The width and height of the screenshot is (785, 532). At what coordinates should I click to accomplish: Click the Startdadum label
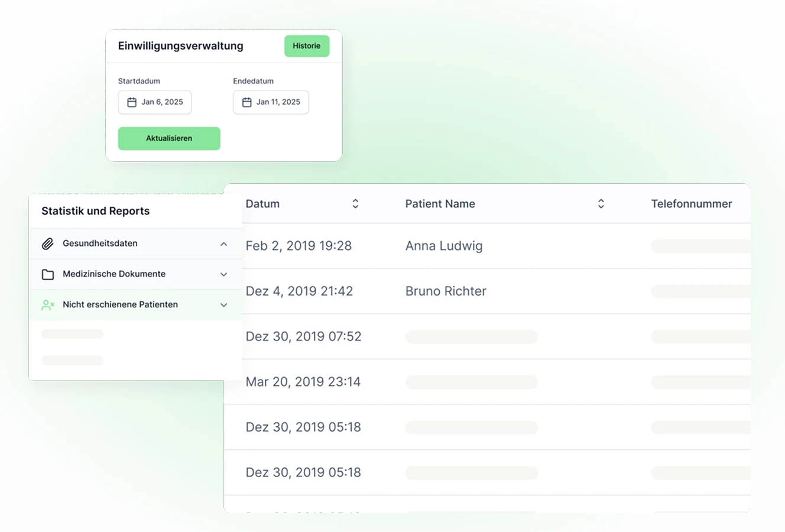pyautogui.click(x=139, y=81)
